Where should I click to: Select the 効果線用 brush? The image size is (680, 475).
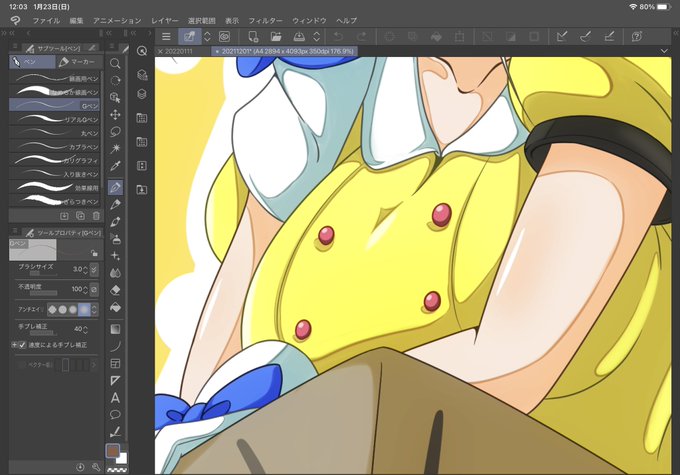pyautogui.click(x=55, y=187)
